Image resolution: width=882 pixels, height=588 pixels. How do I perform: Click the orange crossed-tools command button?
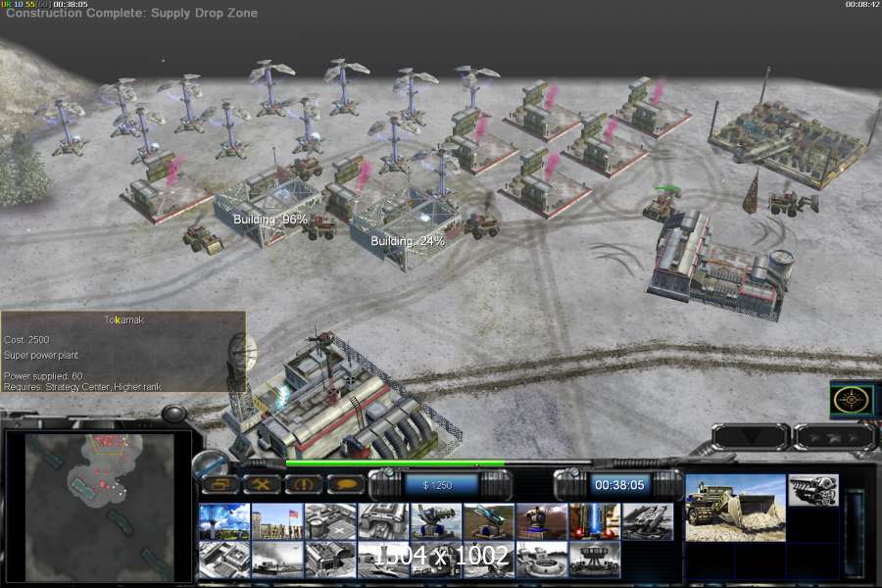262,484
